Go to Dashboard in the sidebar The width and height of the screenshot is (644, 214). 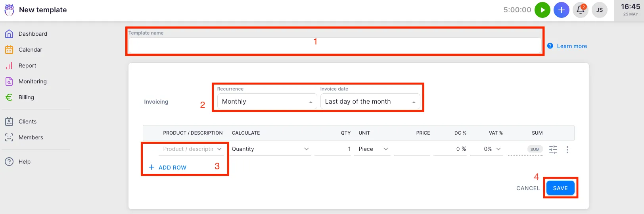(x=33, y=34)
